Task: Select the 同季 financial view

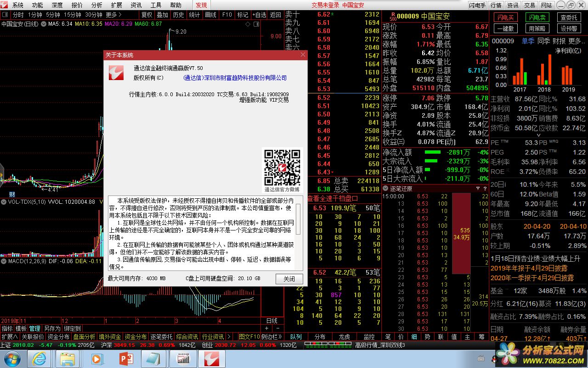Action: pyautogui.click(x=544, y=41)
